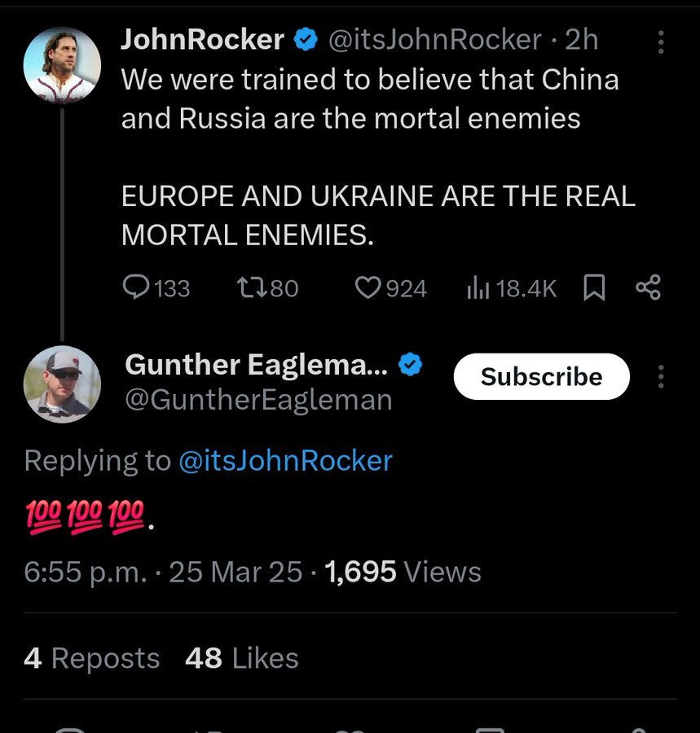Open more options menu on JohnRocker's tweet
Viewport: 700px width, 733px height.
660,42
